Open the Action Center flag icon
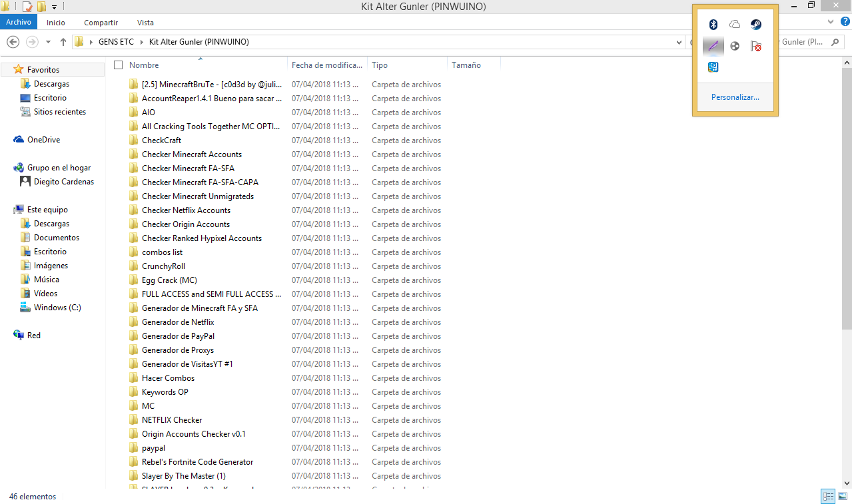852x504 pixels. point(756,46)
